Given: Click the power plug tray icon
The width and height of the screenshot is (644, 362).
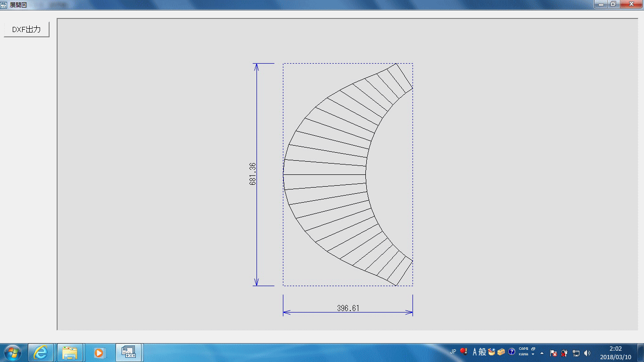Looking at the screenshot, I should (x=565, y=353).
